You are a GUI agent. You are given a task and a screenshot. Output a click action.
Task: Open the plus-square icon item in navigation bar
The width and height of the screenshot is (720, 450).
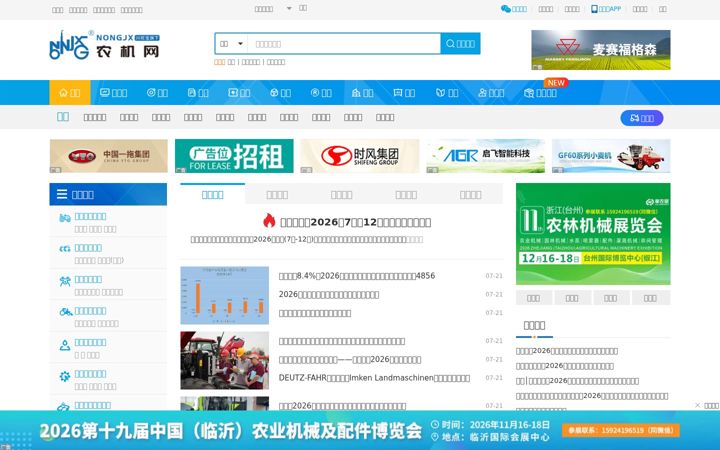(x=239, y=93)
